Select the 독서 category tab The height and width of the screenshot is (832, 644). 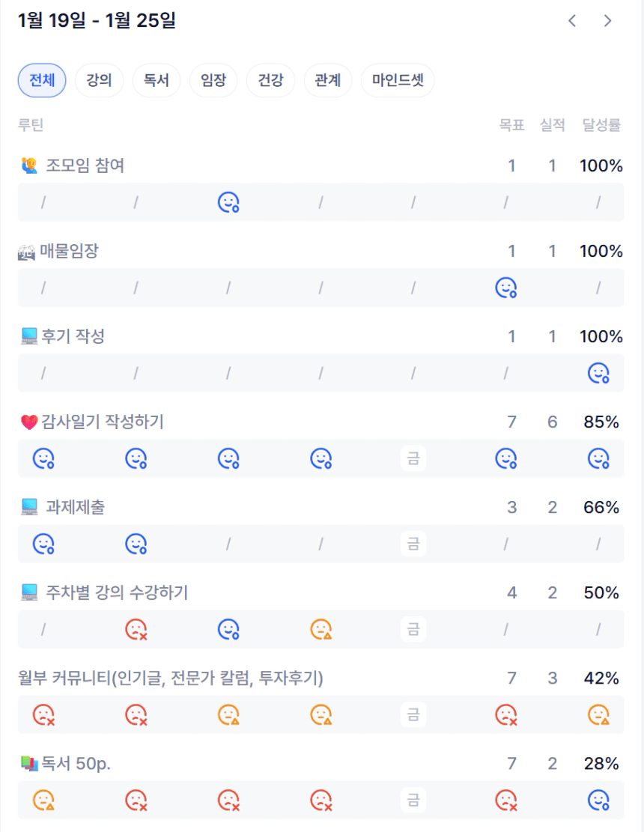pos(157,80)
